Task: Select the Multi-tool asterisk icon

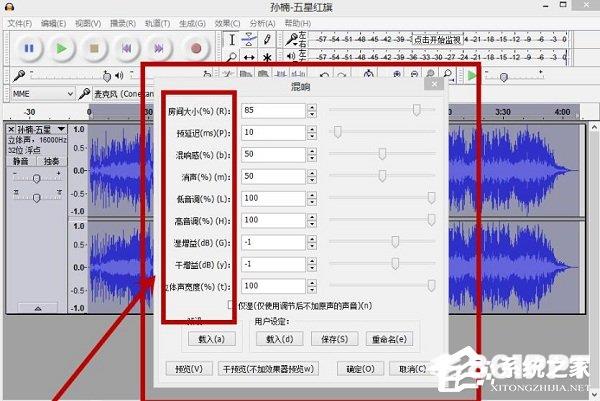Action: point(267,57)
